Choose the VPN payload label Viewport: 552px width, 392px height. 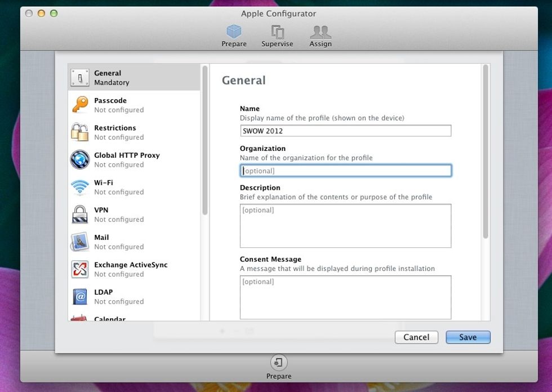(101, 210)
